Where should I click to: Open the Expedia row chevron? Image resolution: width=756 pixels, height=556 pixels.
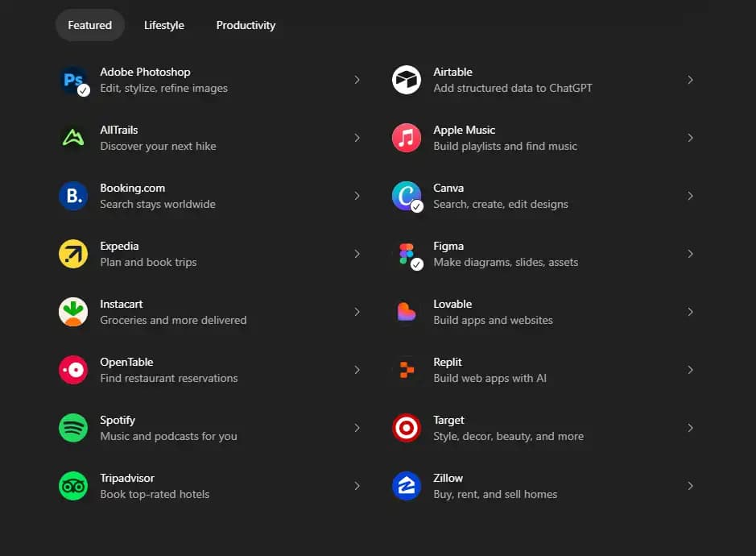(x=357, y=253)
